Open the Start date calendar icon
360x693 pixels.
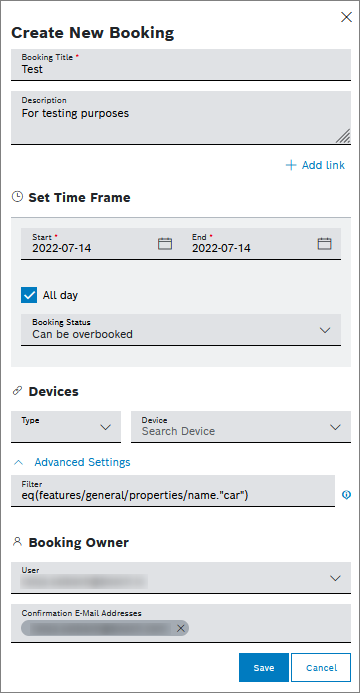pyautogui.click(x=165, y=244)
